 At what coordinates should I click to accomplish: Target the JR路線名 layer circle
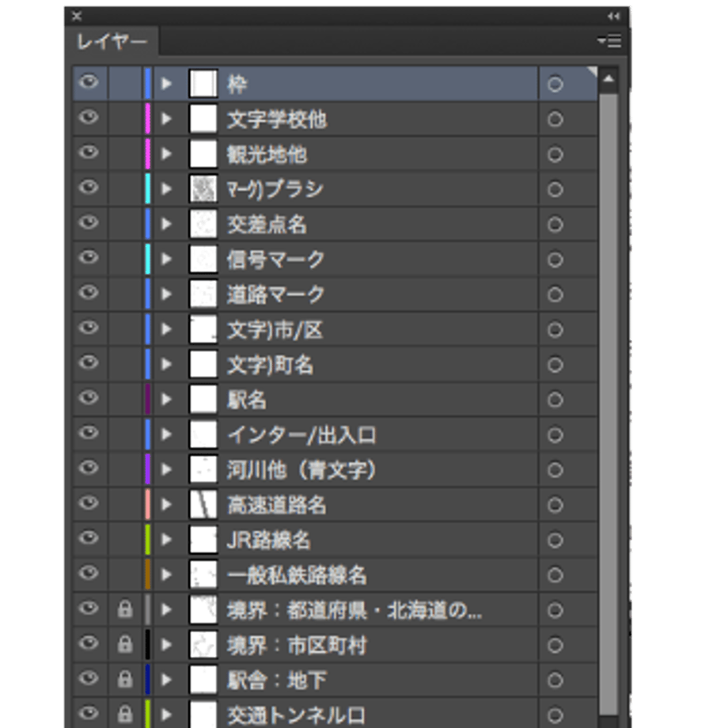555,540
